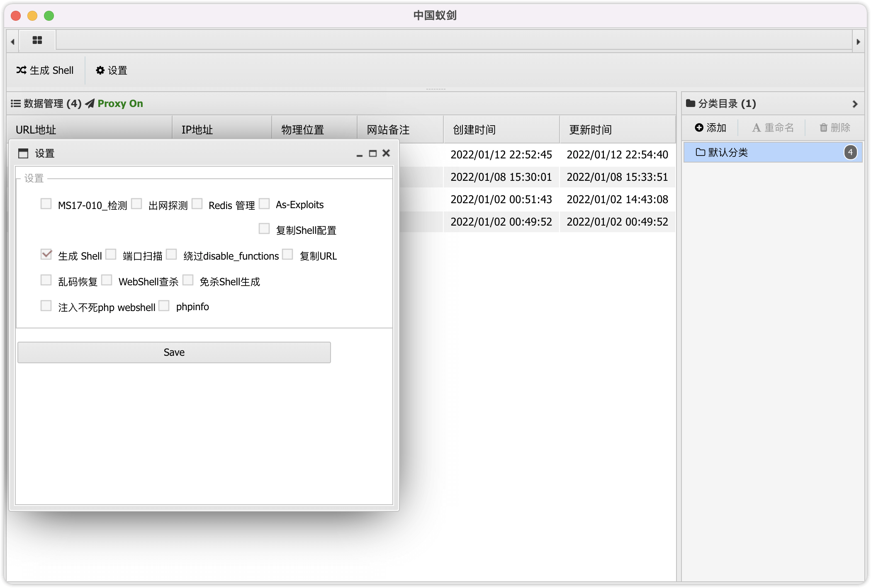The height and width of the screenshot is (588, 871).
Task: Close the 设置 dialog
Action: pos(386,153)
